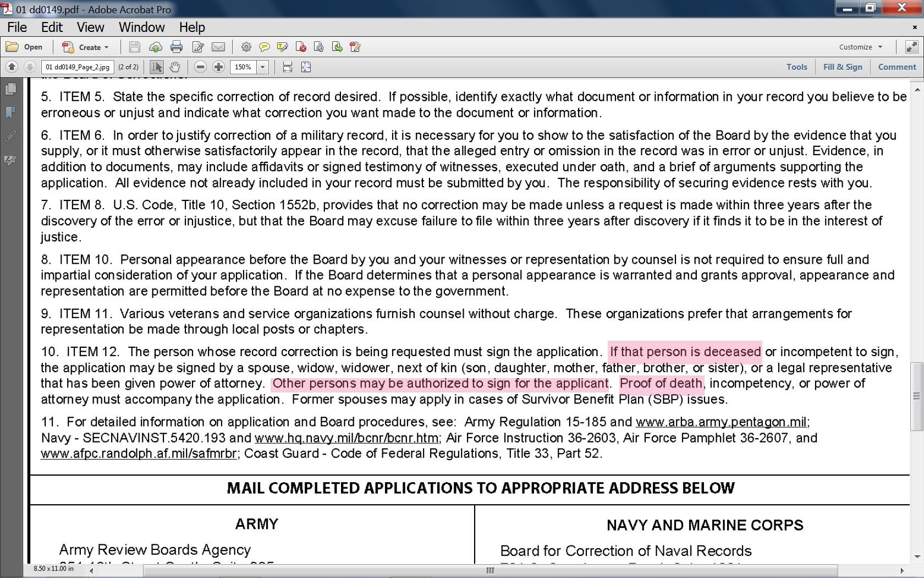
Task: Open preferences gear icon in toolbar
Action: 246,47
